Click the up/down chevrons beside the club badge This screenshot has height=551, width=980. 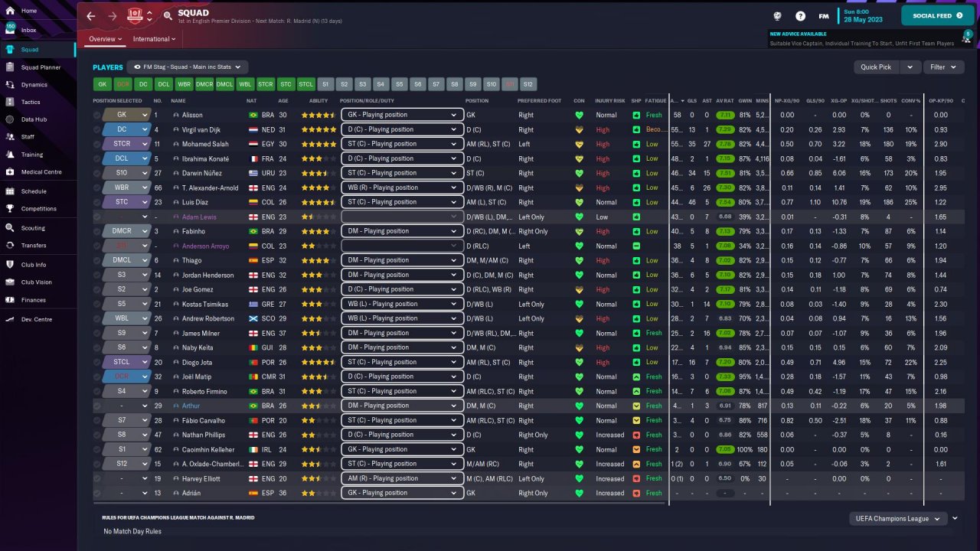coord(149,15)
